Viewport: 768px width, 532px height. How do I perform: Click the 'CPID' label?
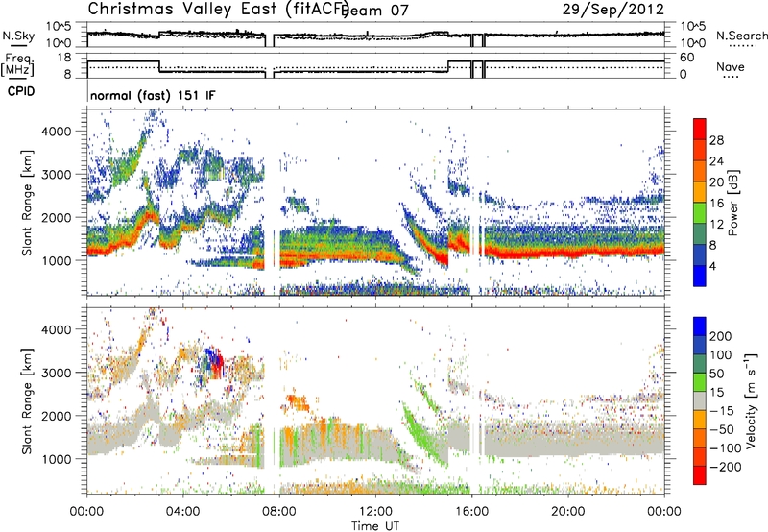(x=21, y=91)
